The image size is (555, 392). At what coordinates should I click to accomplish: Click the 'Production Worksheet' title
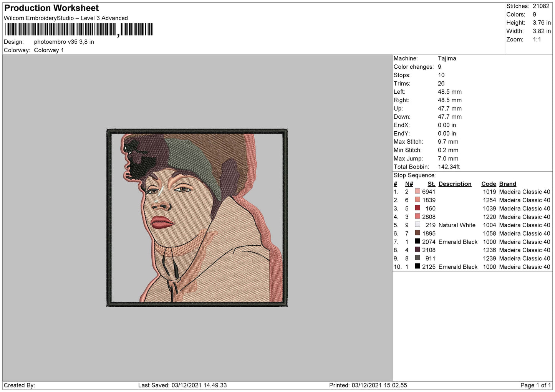pos(51,8)
